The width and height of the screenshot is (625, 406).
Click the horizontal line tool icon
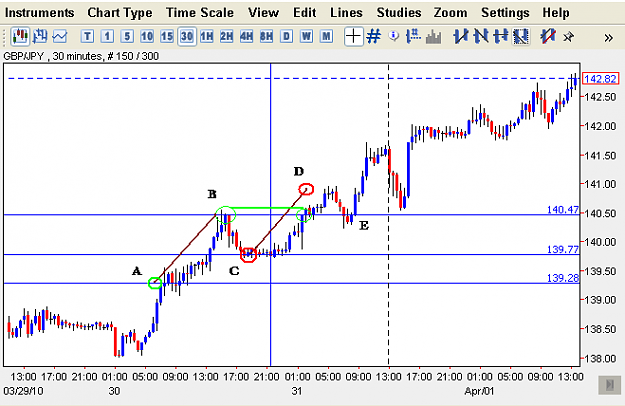[x=501, y=37]
